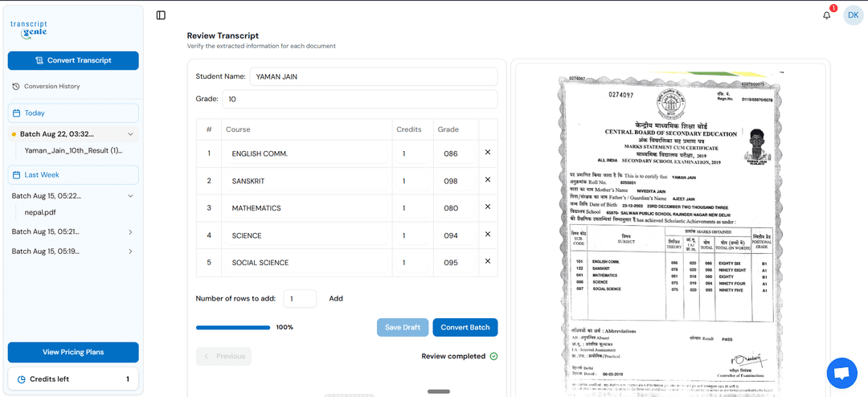Click the Previous button
This screenshot has width=868, height=397.
point(223,356)
